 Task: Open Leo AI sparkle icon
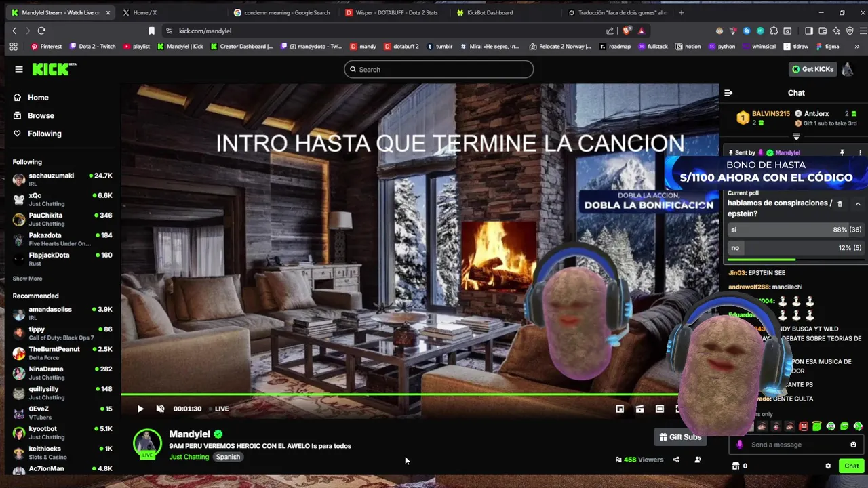tap(836, 30)
